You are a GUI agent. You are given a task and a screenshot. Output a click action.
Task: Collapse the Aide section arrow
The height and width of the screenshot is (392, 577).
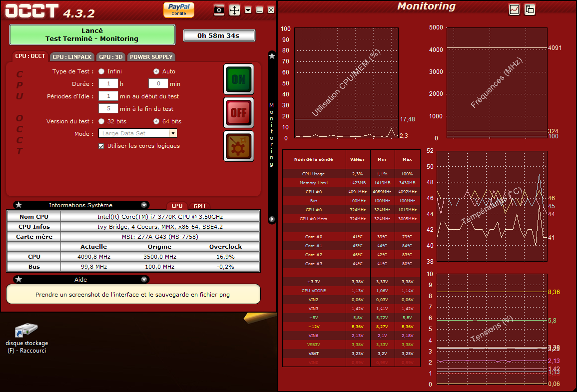(x=144, y=280)
